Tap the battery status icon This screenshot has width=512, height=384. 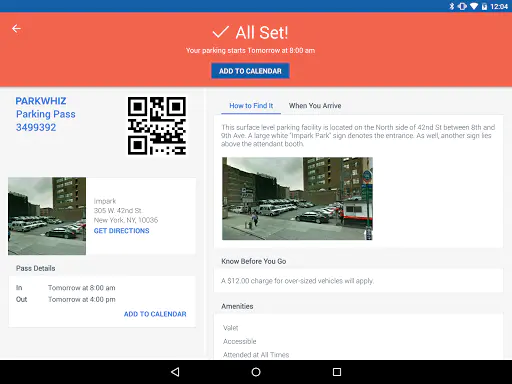pyautogui.click(x=484, y=6)
